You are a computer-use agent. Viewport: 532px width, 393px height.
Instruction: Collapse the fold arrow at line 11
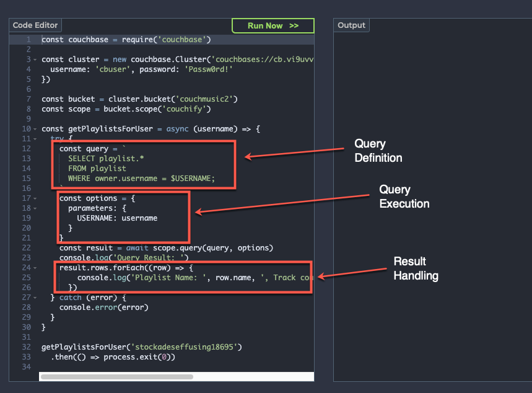click(35, 139)
